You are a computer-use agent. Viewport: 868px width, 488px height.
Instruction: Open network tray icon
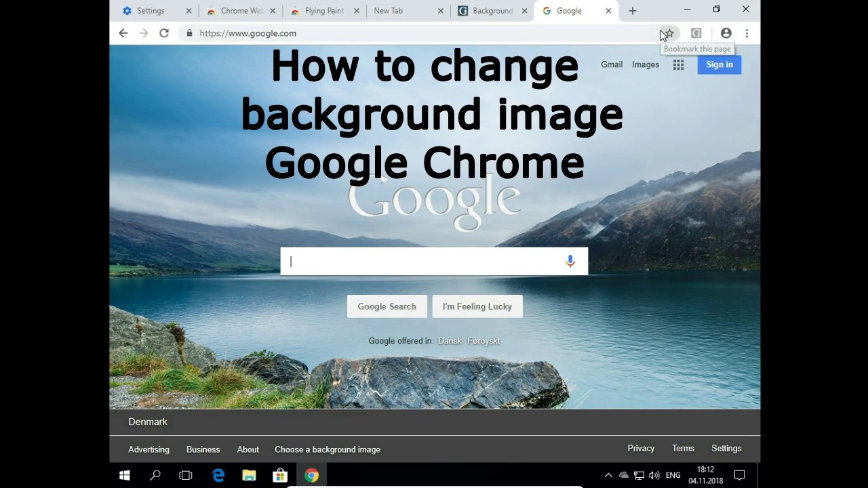tap(639, 476)
